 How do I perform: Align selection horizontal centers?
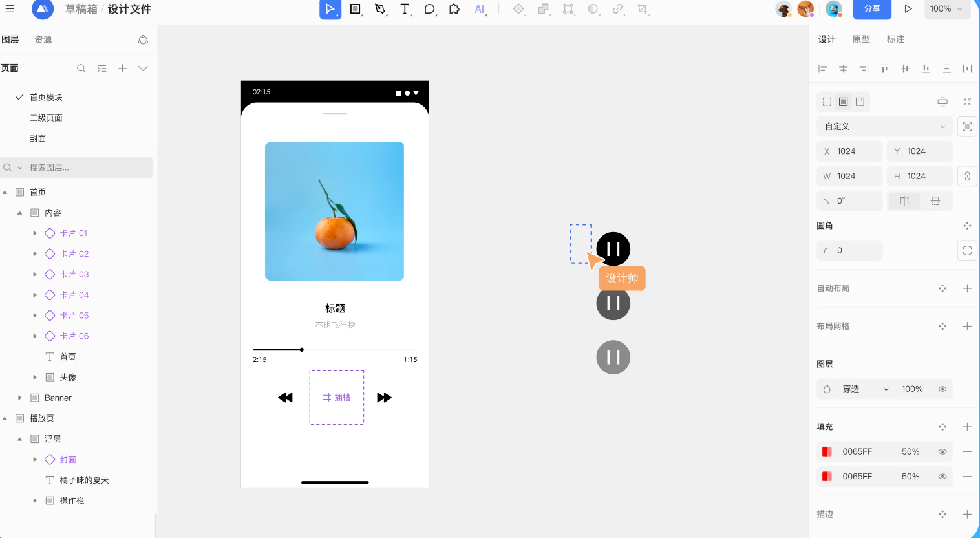click(844, 69)
